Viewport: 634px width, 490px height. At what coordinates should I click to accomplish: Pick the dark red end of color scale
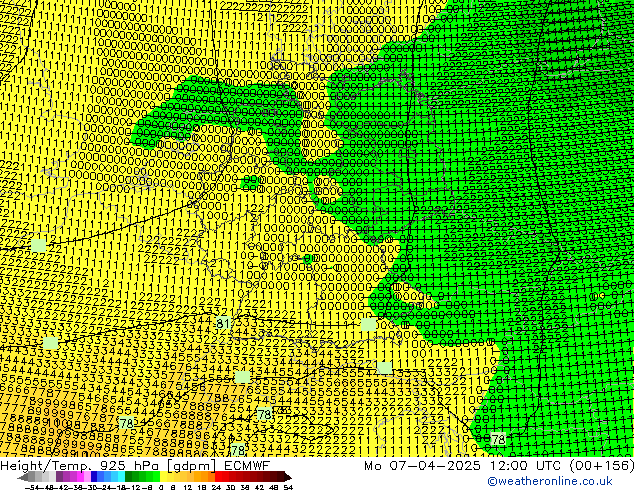[x=279, y=477]
